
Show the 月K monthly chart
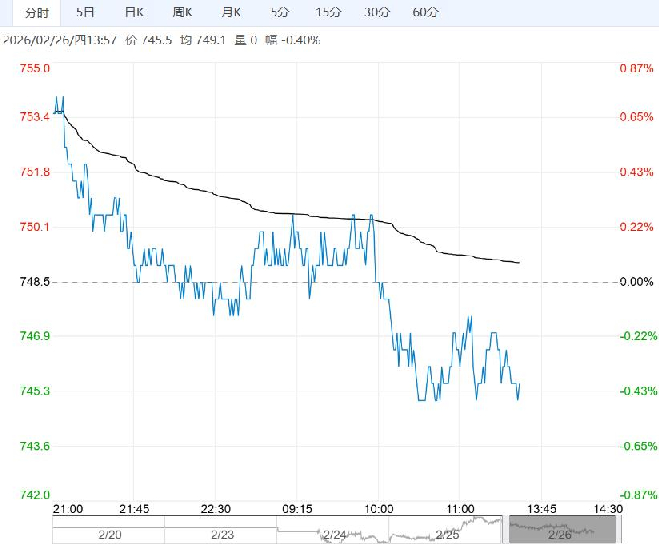click(x=231, y=13)
